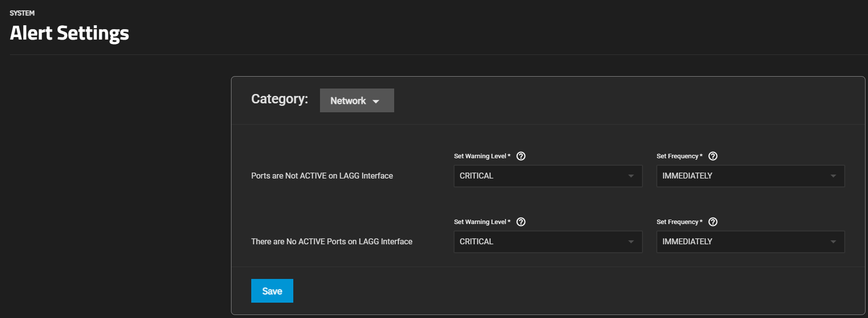Screen dimensions: 868x318
Task: Click arrow in Ports Not ACTIVE warning level field
Action: click(631, 176)
